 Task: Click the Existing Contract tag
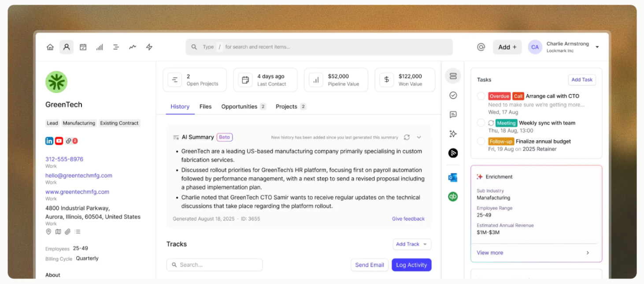click(x=119, y=123)
